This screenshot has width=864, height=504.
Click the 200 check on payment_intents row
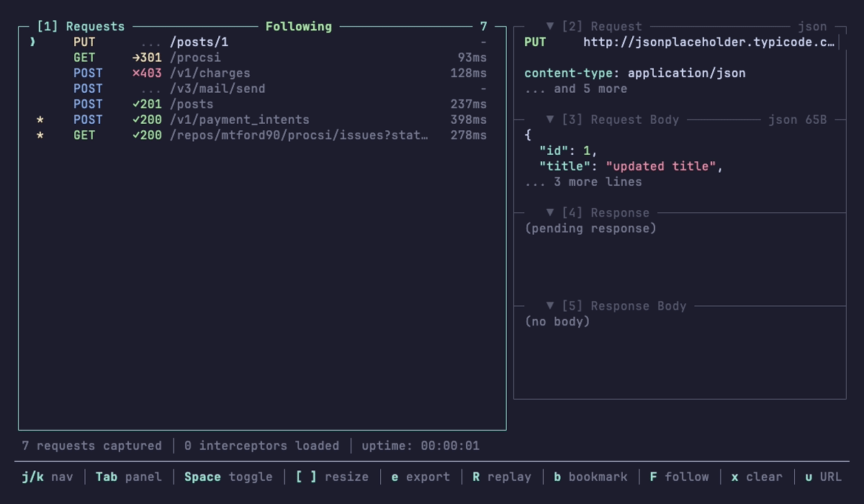coord(147,120)
